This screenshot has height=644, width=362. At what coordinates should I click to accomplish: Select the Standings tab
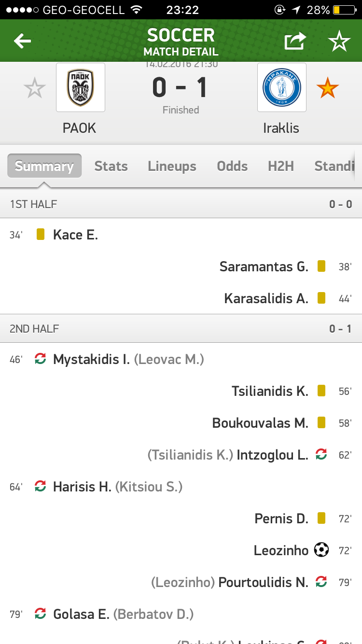(x=334, y=166)
